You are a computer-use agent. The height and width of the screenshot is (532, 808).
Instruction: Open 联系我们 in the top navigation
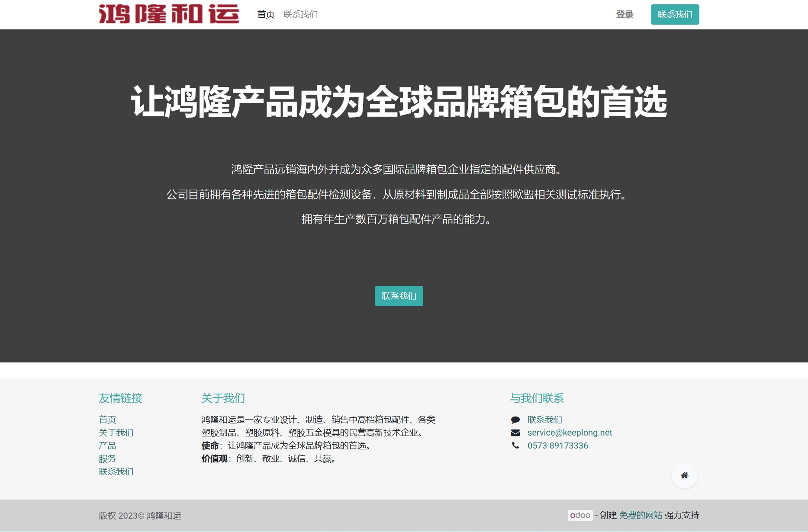tap(300, 15)
